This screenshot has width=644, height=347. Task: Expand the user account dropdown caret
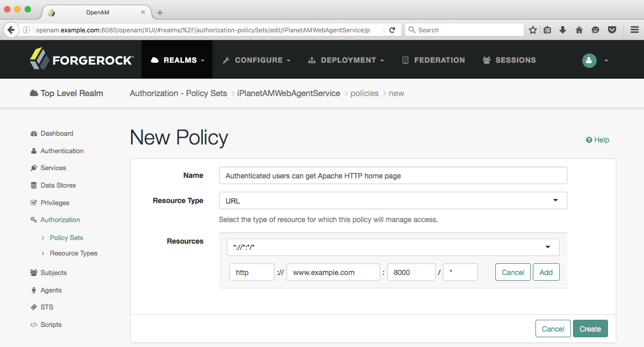pos(606,61)
